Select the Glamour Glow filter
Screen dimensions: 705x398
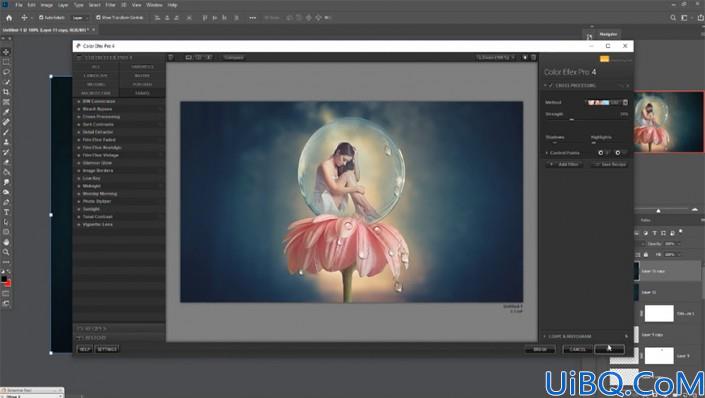(97, 163)
